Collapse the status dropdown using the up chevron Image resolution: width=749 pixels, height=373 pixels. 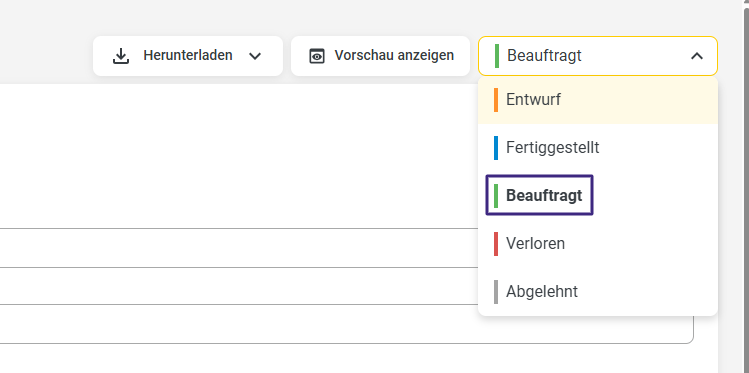point(697,56)
